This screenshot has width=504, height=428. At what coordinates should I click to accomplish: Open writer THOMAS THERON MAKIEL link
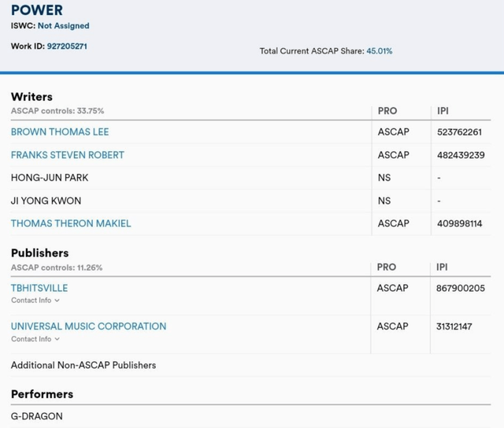tap(71, 223)
